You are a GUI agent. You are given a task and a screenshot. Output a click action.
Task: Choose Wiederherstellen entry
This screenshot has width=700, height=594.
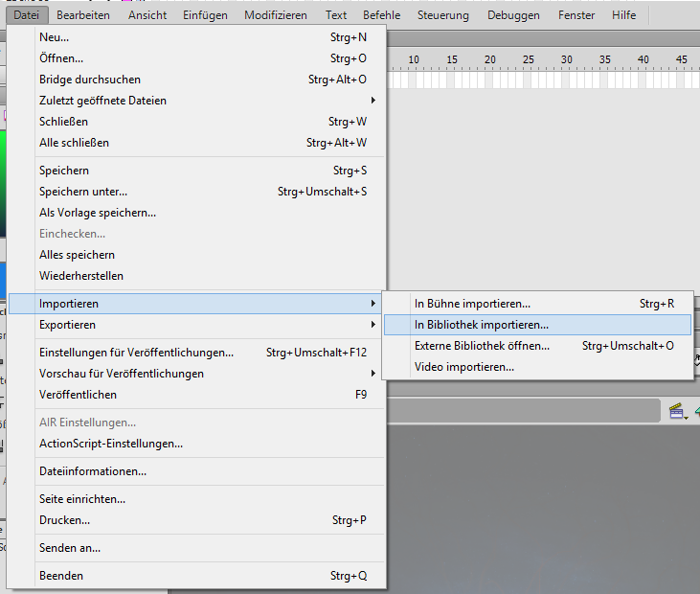pyautogui.click(x=196, y=275)
